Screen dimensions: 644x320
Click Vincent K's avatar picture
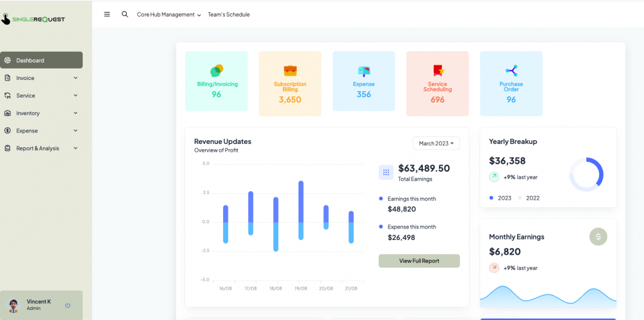click(13, 305)
